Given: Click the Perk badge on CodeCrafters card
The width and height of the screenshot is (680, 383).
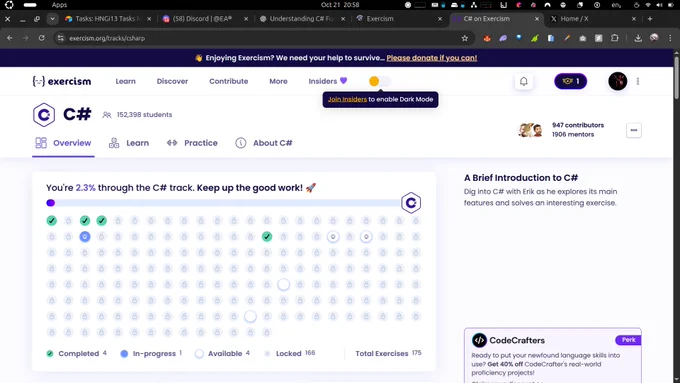Looking at the screenshot, I should click(x=628, y=340).
